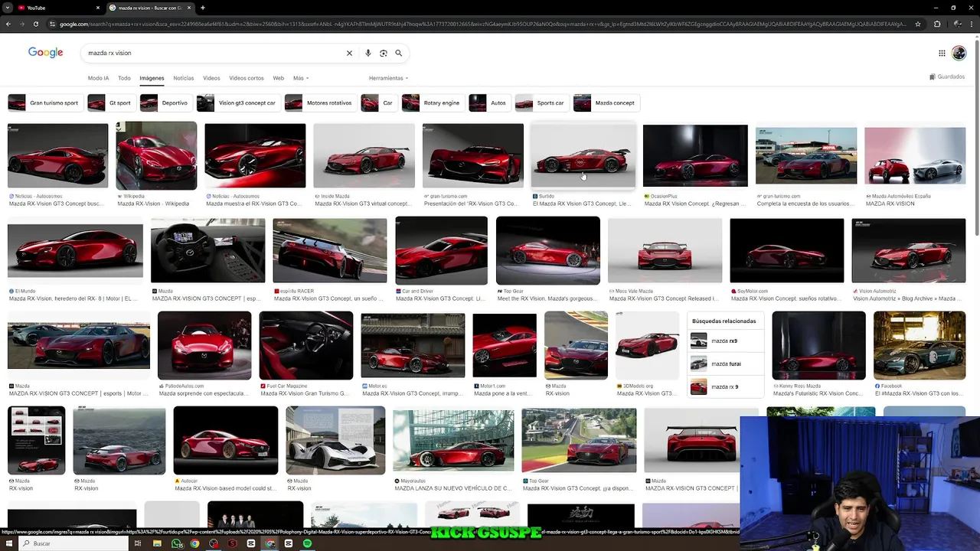Open the Chrome extensions puzzle icon
This screenshot has width=980, height=551.
937,24
